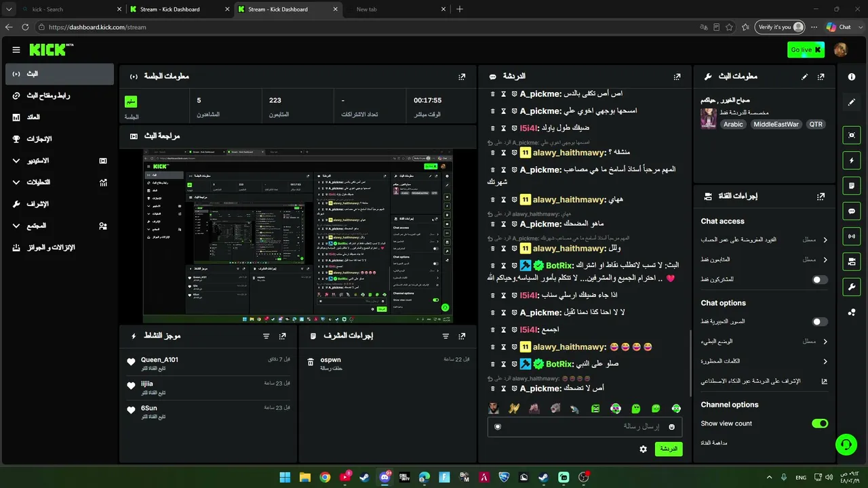Screen dimensions: 868x488
Task: Insert the golden W emote
Action: click(x=514, y=409)
